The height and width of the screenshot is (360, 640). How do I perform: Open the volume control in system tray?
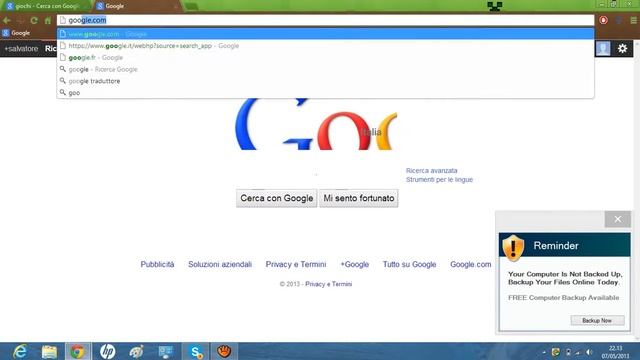(x=589, y=352)
